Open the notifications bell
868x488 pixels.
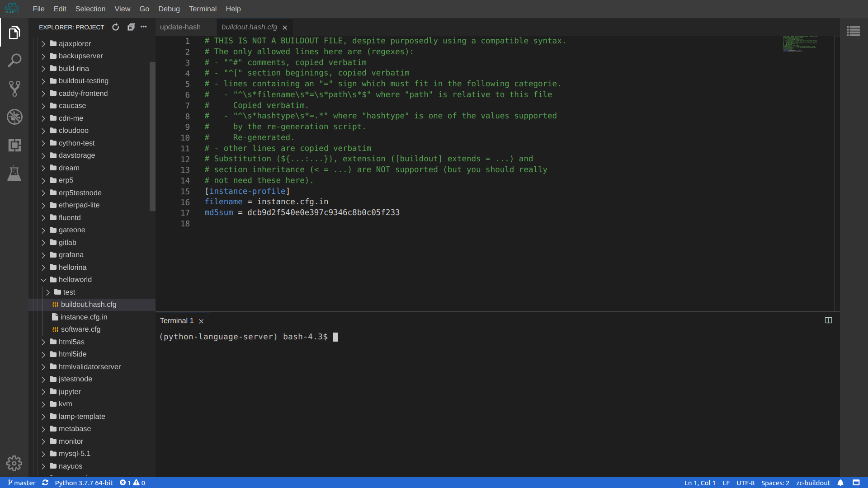(840, 483)
